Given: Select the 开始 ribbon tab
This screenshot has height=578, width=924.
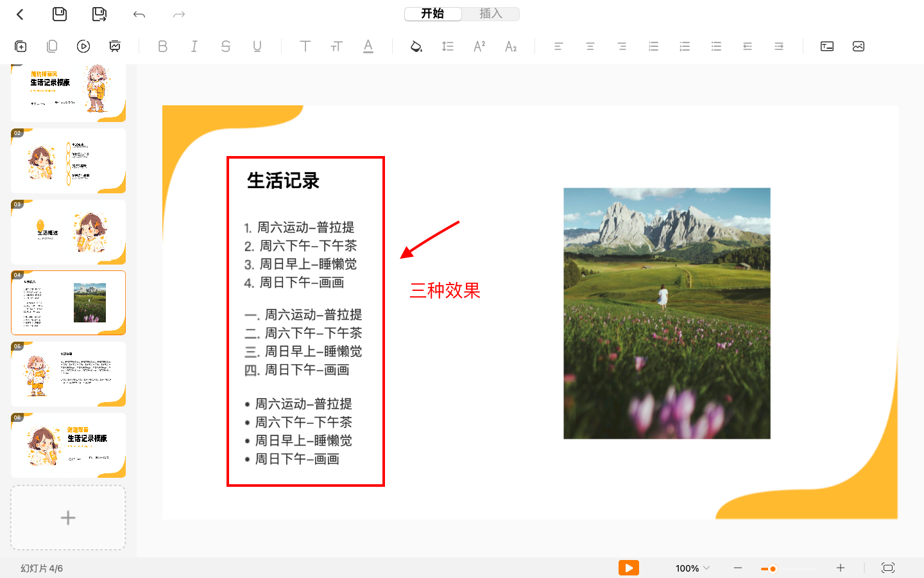Looking at the screenshot, I should tap(433, 13).
